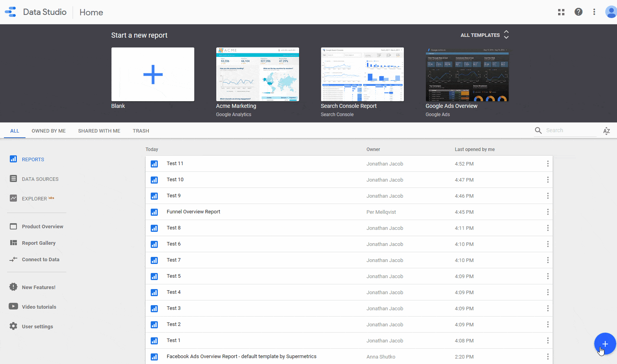Open more options for Test 2 row
This screenshot has height=364, width=617.
point(548,324)
